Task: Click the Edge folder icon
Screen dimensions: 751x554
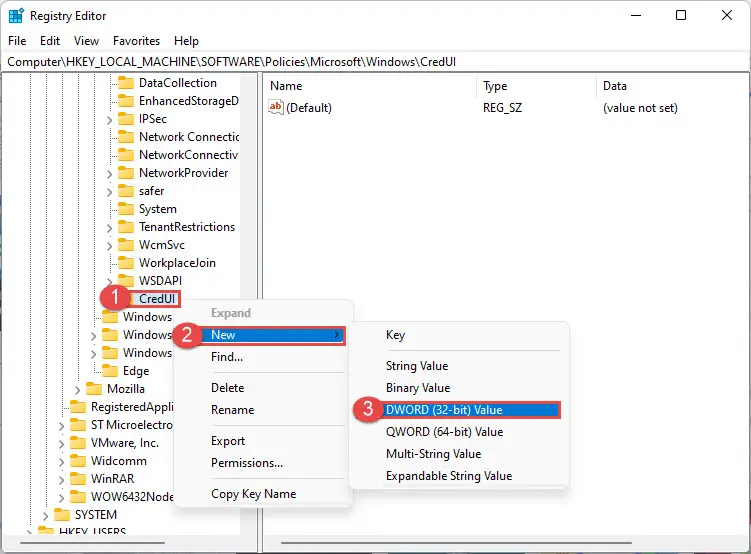Action: click(x=110, y=371)
